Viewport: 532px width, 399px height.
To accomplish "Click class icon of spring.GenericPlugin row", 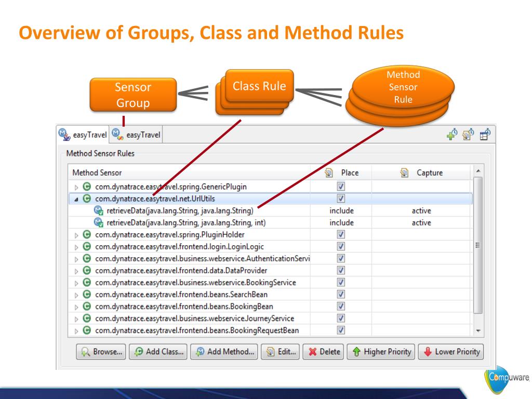I will tap(87, 187).
